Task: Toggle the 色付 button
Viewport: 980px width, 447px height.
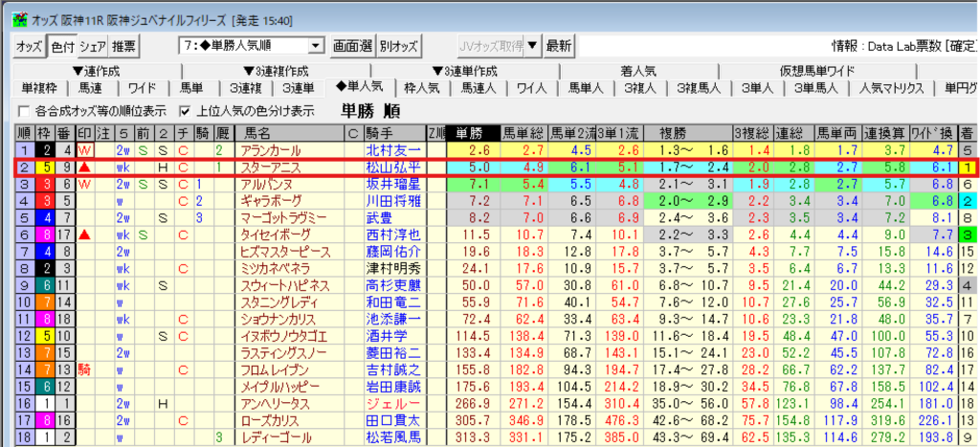Action: [x=61, y=46]
